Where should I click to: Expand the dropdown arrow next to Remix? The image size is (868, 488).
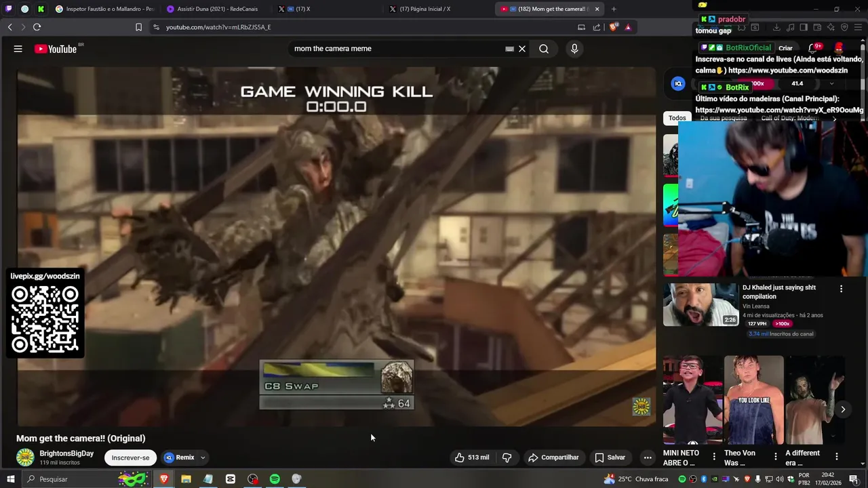coord(202,457)
